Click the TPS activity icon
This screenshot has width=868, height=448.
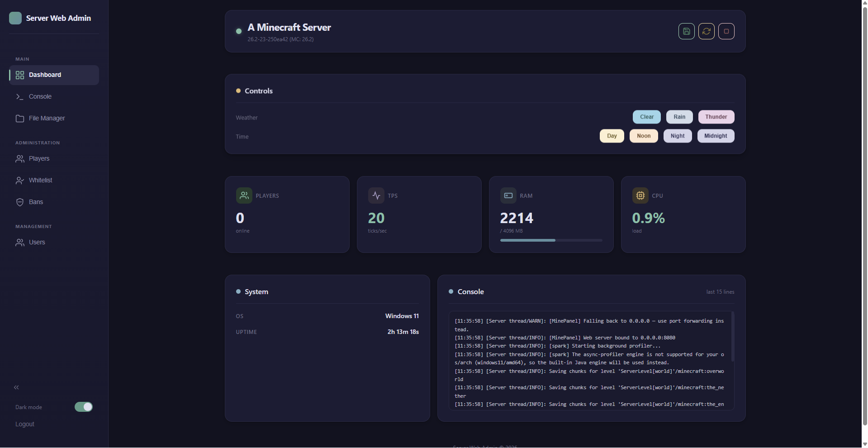point(376,195)
